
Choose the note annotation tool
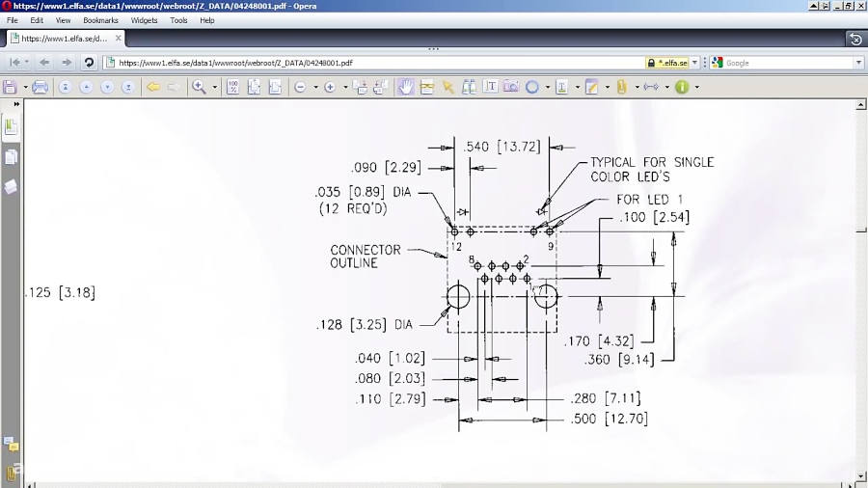pos(592,87)
